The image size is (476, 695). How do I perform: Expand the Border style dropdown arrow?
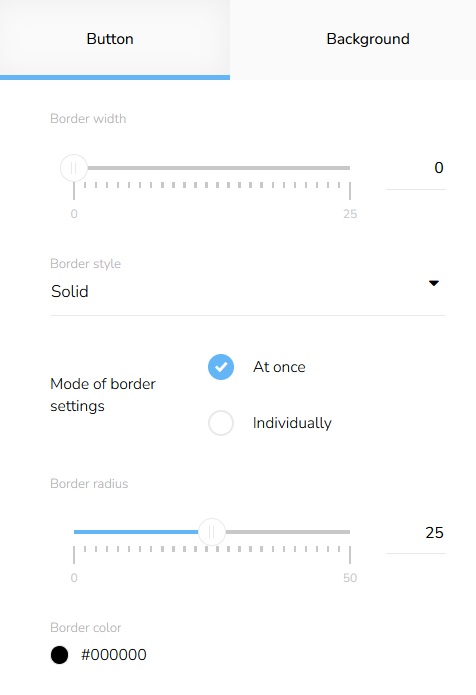coord(434,283)
